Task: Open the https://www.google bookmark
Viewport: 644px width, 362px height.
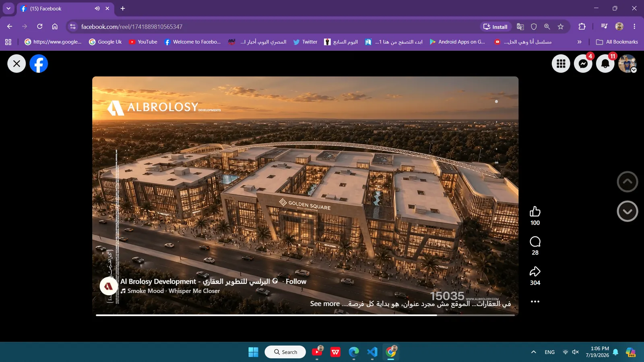Action: (53, 42)
